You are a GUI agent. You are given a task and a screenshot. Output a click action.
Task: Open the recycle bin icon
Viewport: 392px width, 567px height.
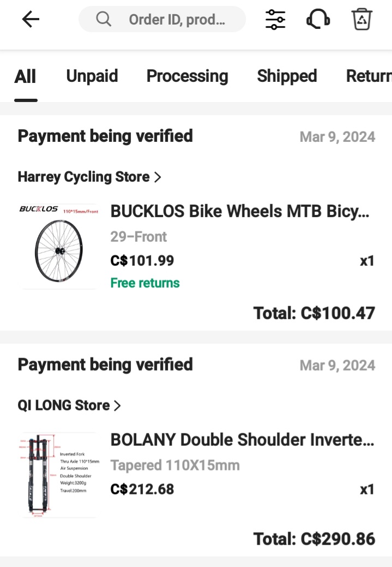click(361, 19)
